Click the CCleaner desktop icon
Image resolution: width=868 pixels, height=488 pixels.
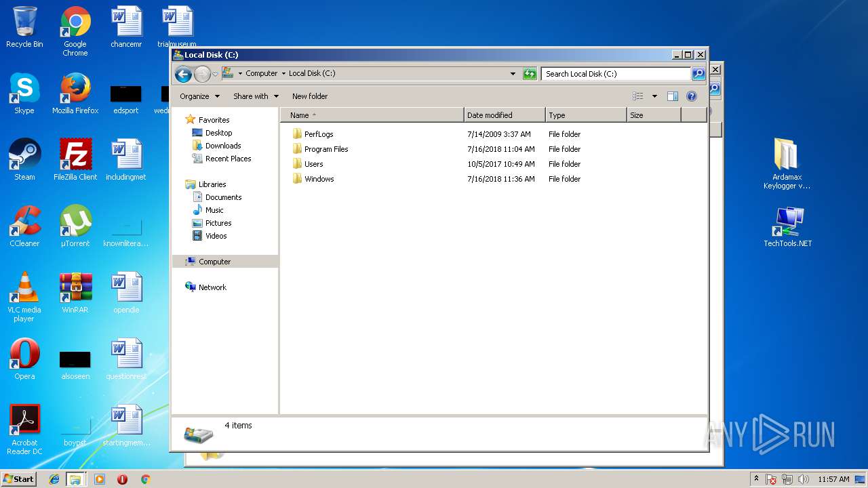point(24,226)
